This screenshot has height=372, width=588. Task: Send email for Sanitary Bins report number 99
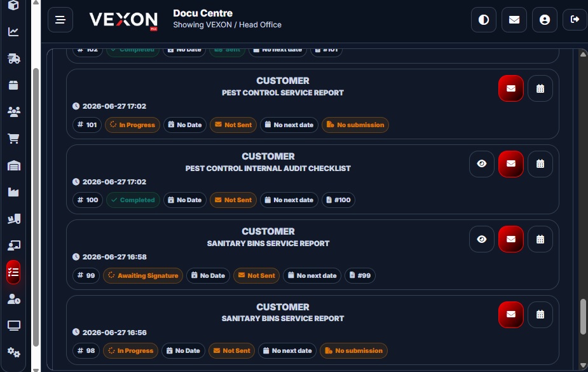click(510, 239)
